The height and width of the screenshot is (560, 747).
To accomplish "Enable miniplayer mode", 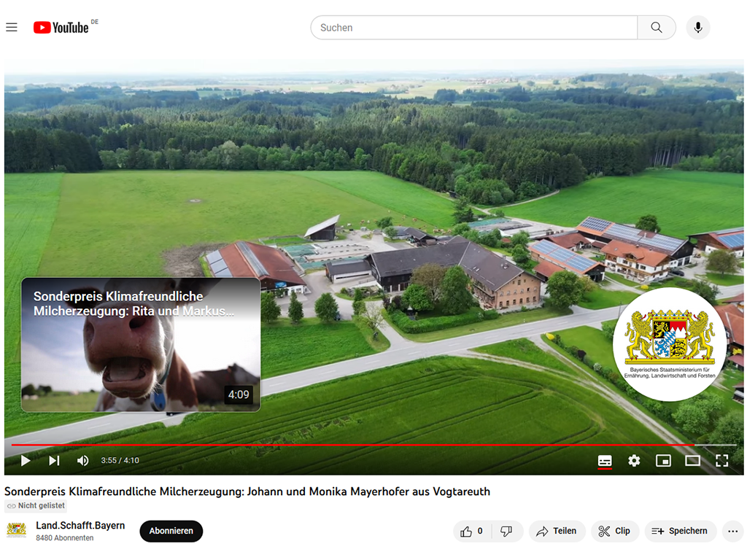I will point(663,461).
